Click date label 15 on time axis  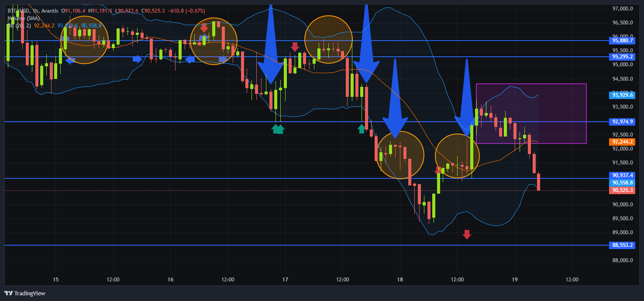click(x=56, y=280)
